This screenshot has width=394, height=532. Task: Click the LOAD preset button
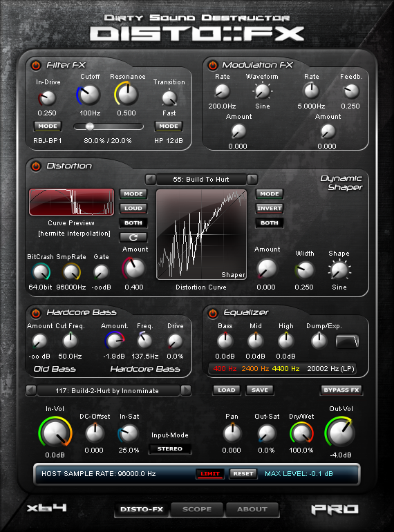pyautogui.click(x=227, y=390)
